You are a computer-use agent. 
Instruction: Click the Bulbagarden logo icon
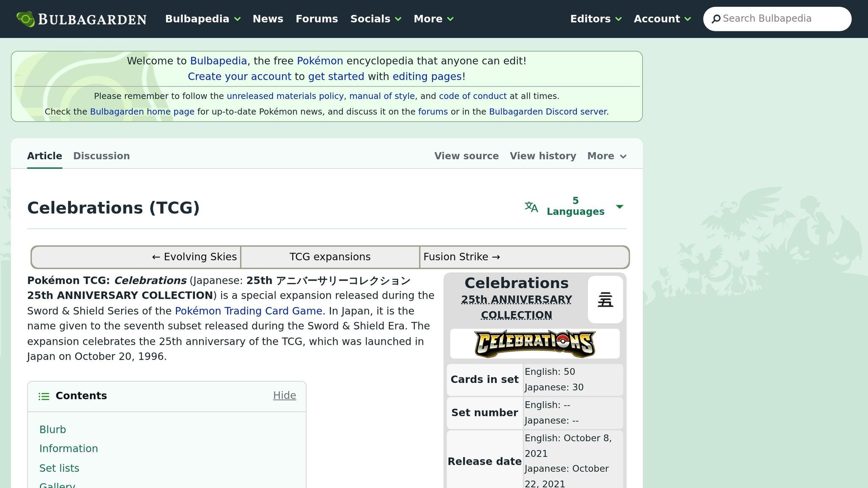pos(25,19)
